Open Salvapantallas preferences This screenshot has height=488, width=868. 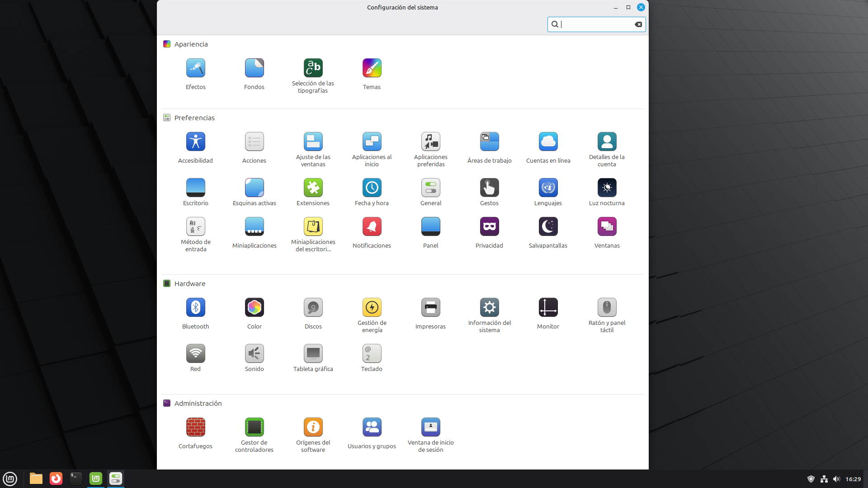pyautogui.click(x=548, y=227)
